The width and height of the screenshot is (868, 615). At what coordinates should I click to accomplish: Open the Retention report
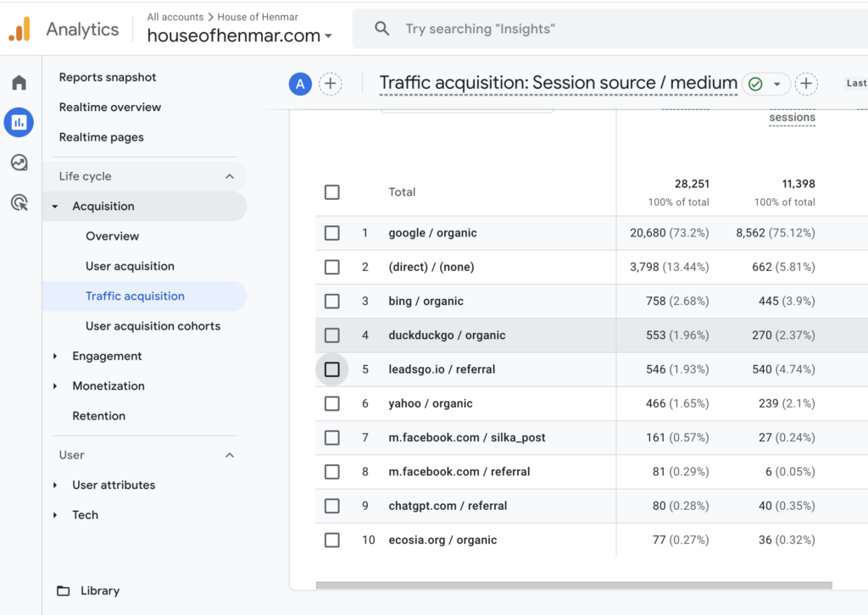coord(98,416)
